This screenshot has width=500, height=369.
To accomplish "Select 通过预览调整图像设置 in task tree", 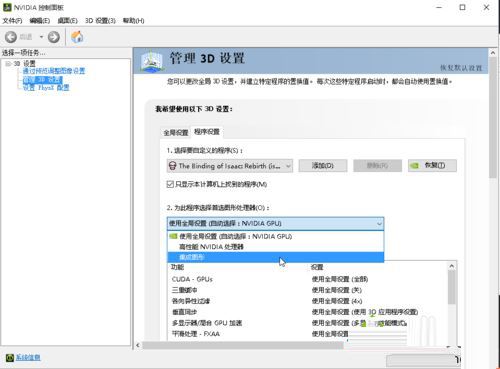I will coord(54,71).
